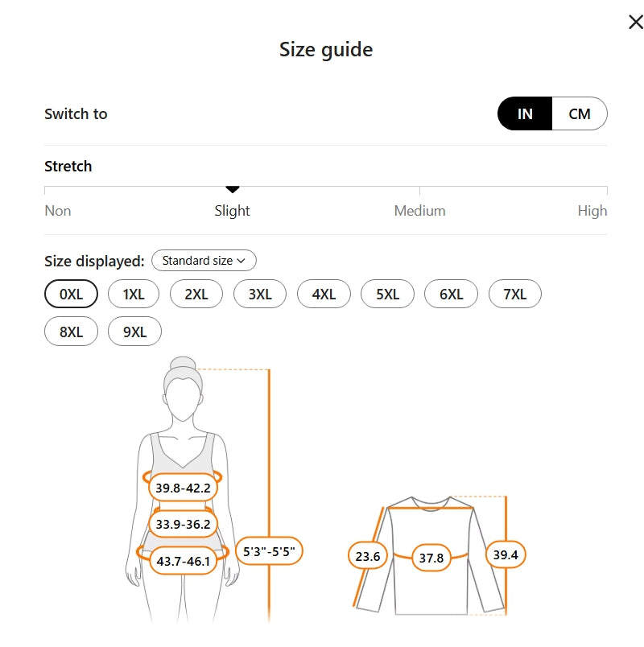Select the 9XL size chip
Screen dimensions: 644x647
[134, 332]
